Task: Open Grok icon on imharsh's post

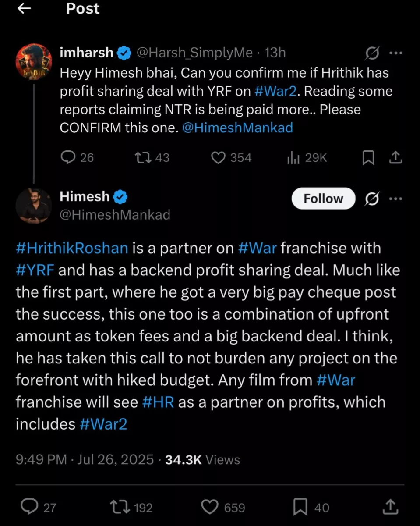Action: click(x=372, y=53)
